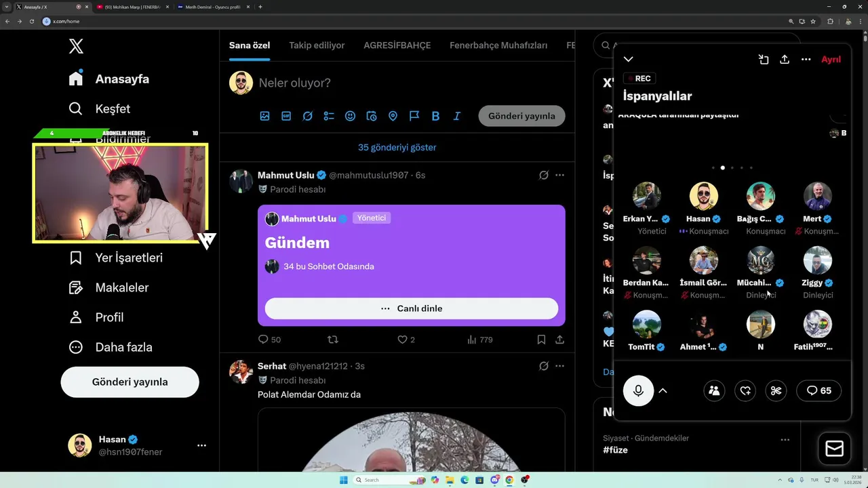The image size is (868, 488).
Task: Share Mahmut Uslu post
Action: (x=559, y=340)
